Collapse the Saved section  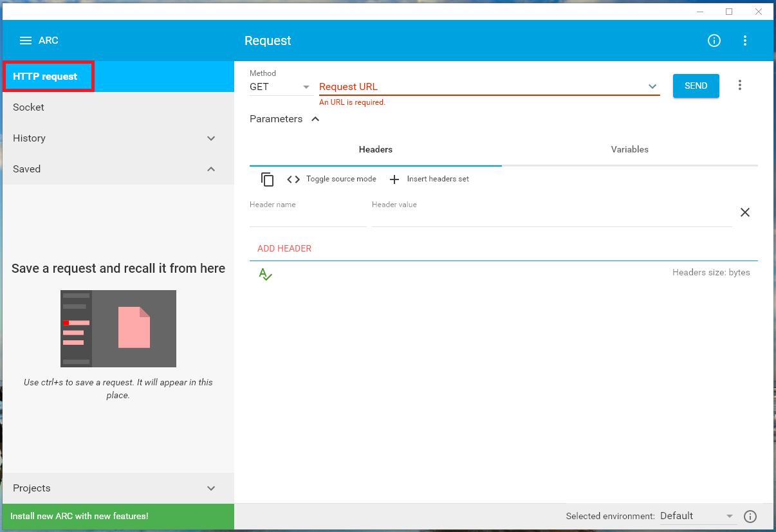[x=118, y=169]
